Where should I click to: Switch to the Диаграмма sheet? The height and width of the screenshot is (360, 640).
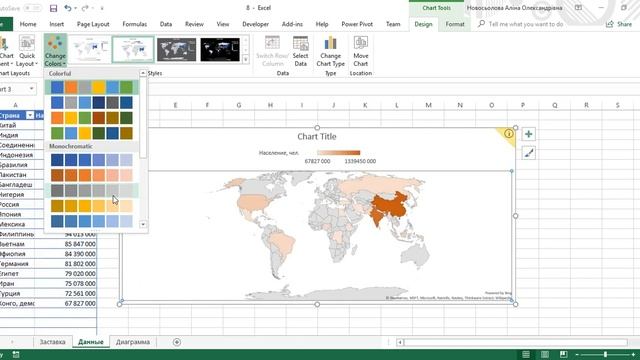133,342
